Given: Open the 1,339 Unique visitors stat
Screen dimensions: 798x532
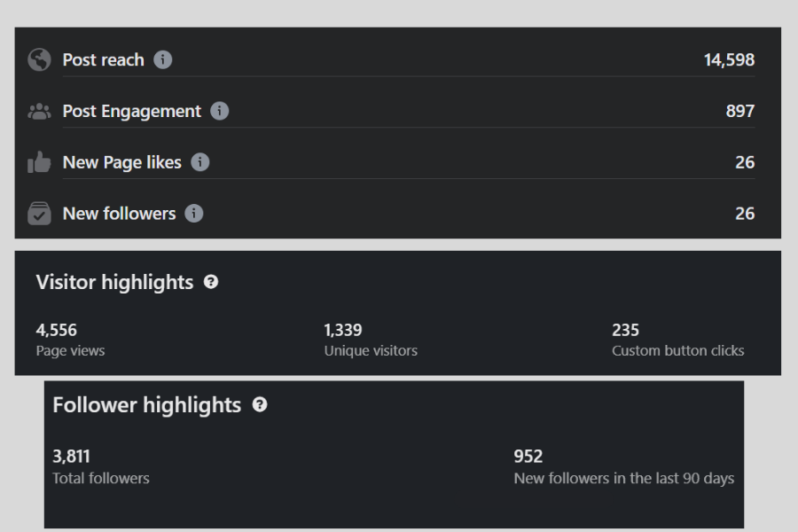Looking at the screenshot, I should point(370,340).
